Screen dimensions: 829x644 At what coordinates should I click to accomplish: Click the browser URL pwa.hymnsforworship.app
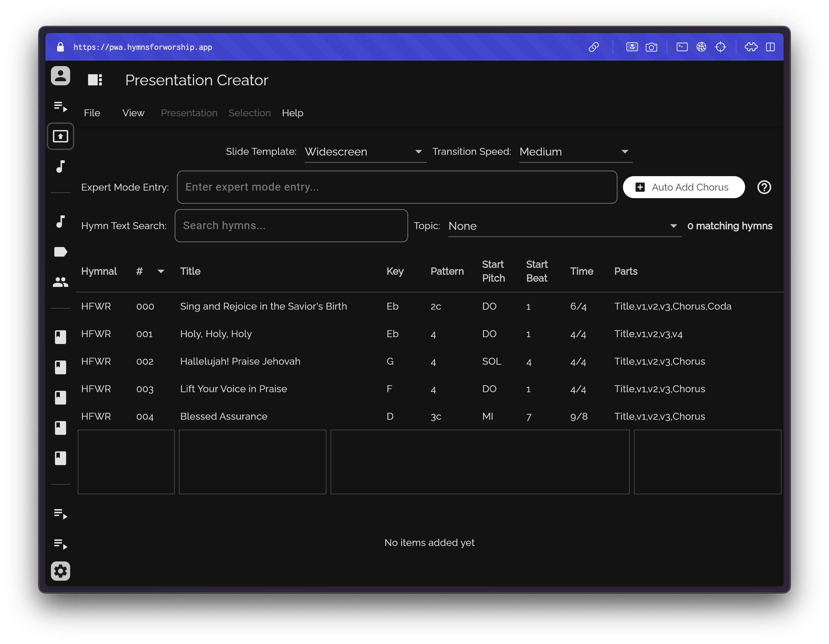143,47
